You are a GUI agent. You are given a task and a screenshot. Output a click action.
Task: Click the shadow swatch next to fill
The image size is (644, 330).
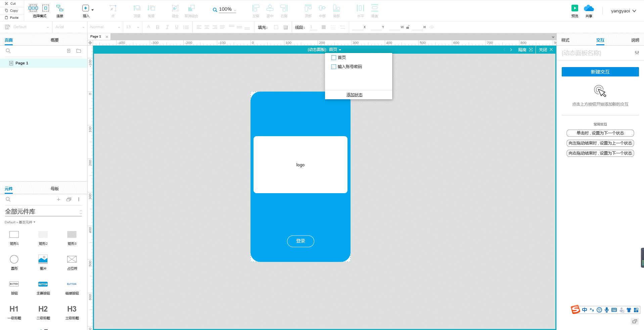285,27
